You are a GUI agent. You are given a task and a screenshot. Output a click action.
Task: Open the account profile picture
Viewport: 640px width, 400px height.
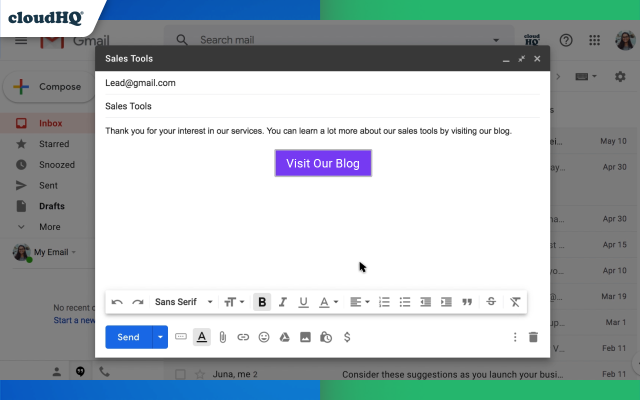coord(625,40)
